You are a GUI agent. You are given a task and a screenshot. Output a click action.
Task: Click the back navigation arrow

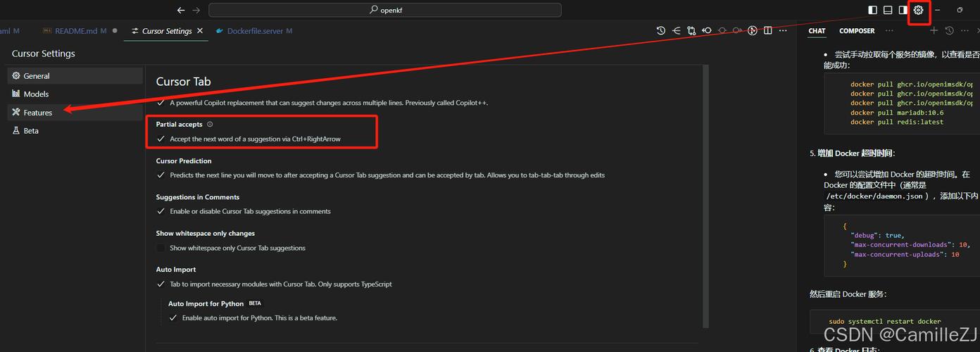pos(181,11)
